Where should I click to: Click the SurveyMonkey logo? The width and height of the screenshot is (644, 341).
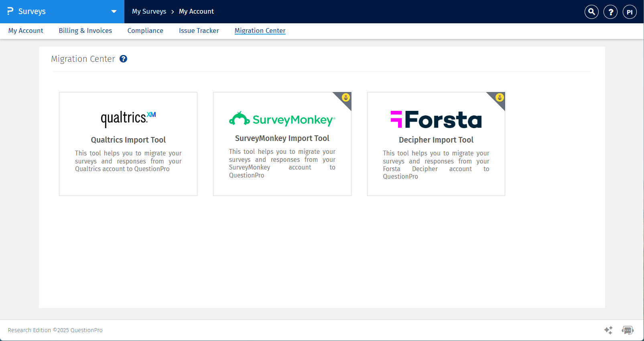[282, 119]
